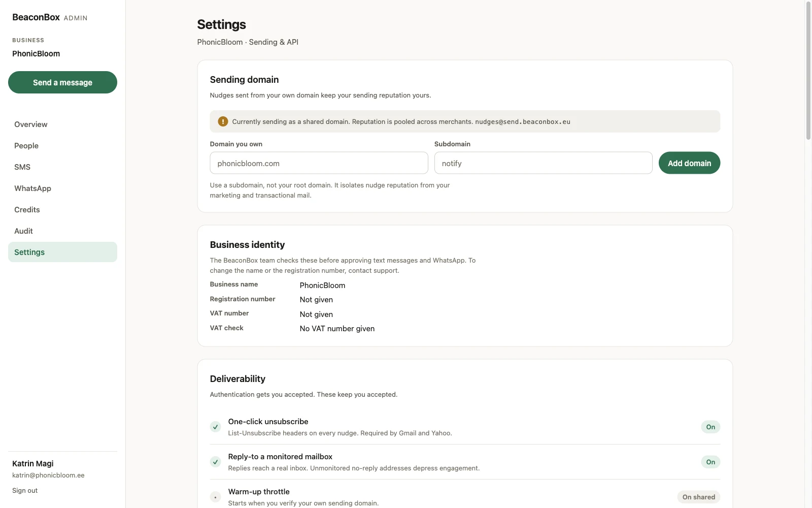
Task: Click the Sign out link
Action: pyautogui.click(x=25, y=491)
